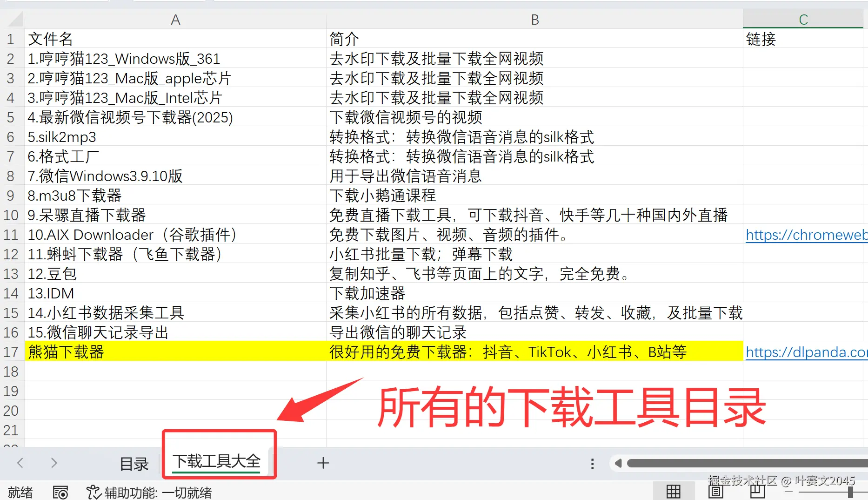The image size is (868, 500).
Task: Select cell 链接 header
Action: (x=803, y=39)
